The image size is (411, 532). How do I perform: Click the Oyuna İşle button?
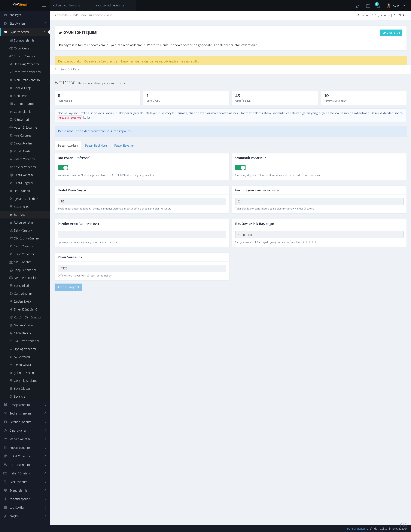[x=391, y=33]
